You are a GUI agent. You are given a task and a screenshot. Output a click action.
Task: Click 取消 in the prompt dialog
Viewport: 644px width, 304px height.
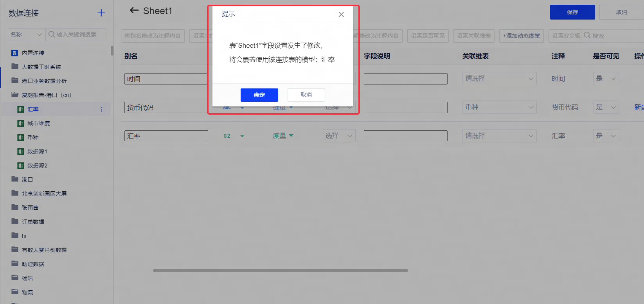click(306, 95)
